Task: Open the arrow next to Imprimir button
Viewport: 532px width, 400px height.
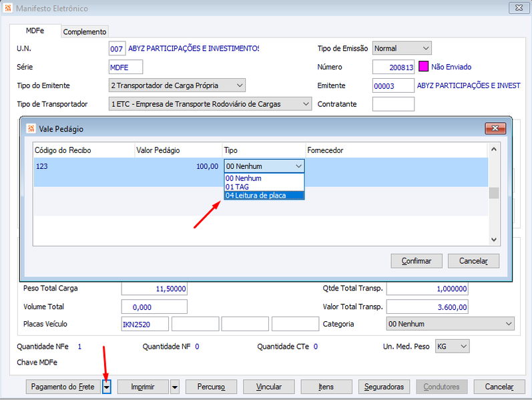Action: pos(175,387)
